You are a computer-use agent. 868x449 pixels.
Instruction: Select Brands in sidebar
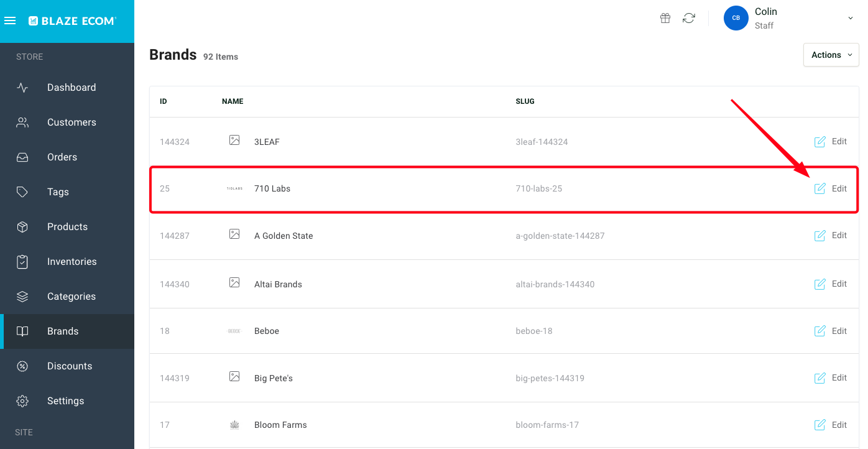pos(67,331)
